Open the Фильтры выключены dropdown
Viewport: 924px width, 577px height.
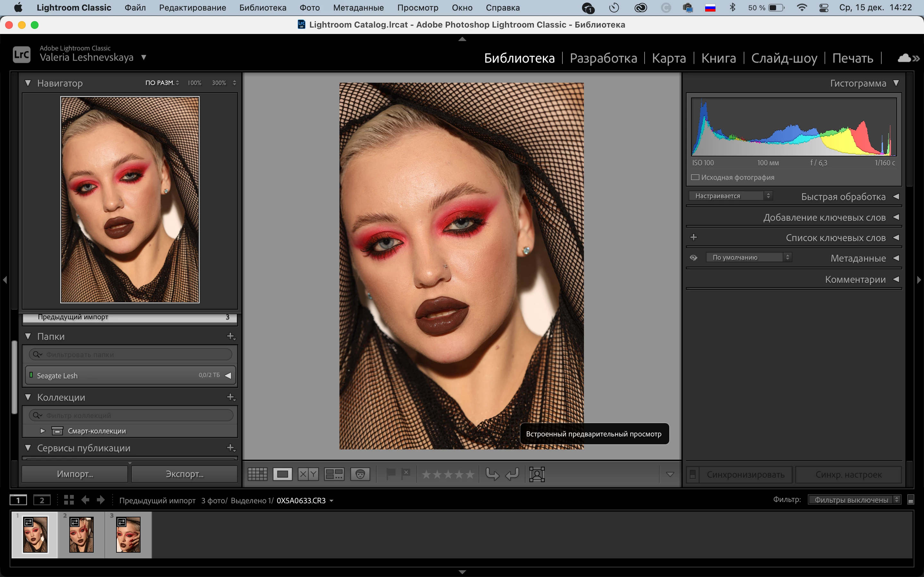(x=854, y=500)
